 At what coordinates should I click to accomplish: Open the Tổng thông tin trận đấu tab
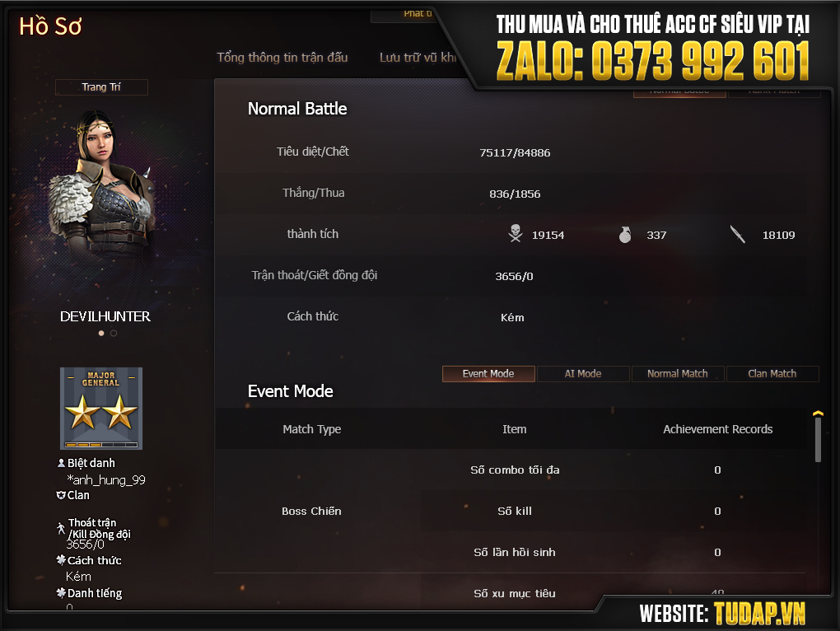(x=282, y=58)
